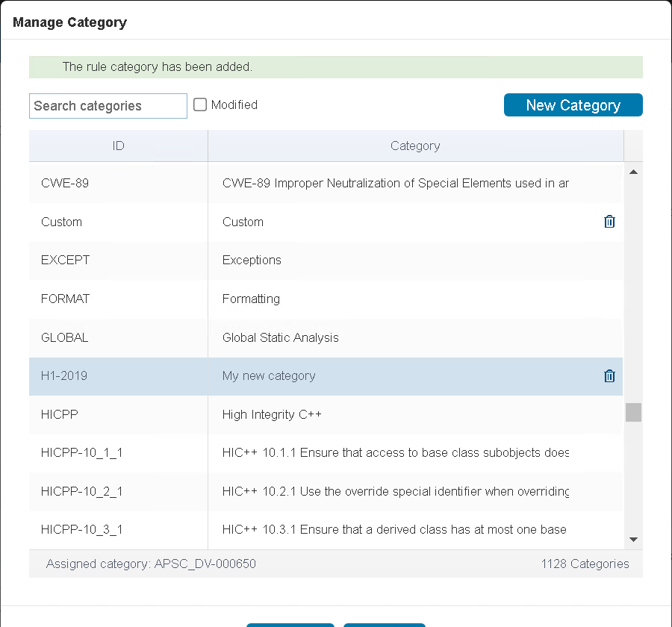Select the HICPP High Integrity C++ row
This screenshot has width=672, height=627.
(326, 414)
